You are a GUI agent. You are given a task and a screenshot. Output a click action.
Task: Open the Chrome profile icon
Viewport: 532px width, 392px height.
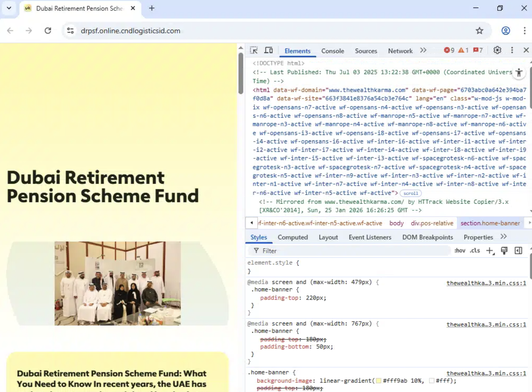[506, 31]
